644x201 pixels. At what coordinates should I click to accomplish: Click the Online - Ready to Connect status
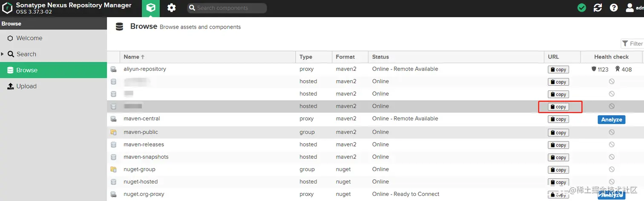(405, 194)
